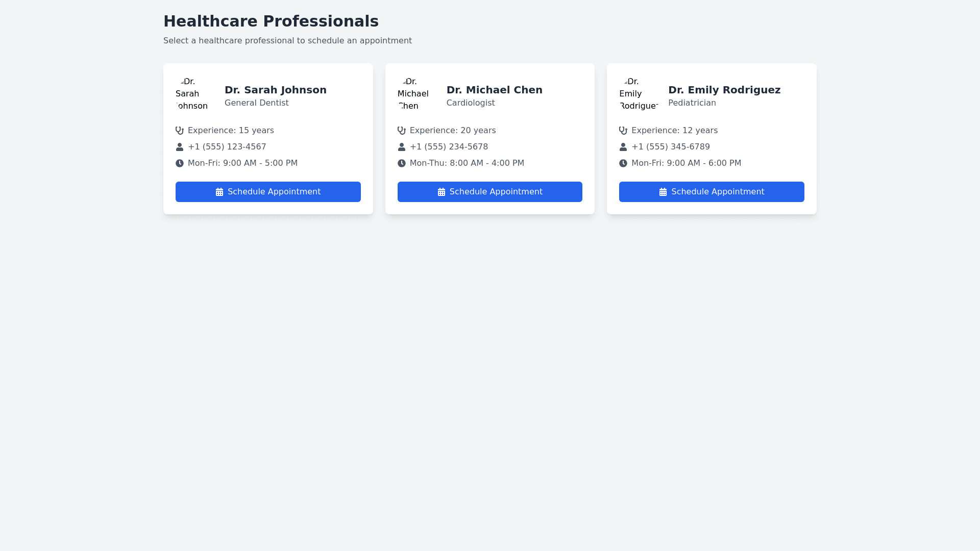Viewport: 980px width, 551px height.
Task: Click calendar icon in Dr. Chen's schedule button
Action: pyautogui.click(x=442, y=192)
